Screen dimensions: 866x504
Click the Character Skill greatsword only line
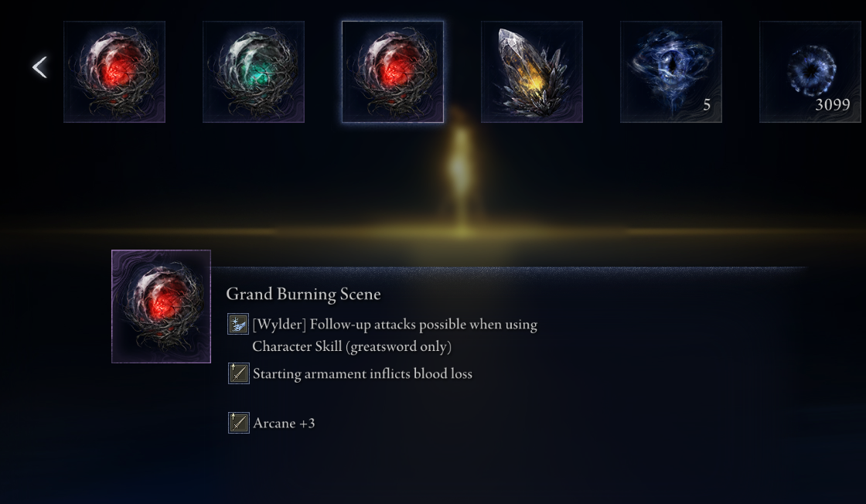pos(352,346)
